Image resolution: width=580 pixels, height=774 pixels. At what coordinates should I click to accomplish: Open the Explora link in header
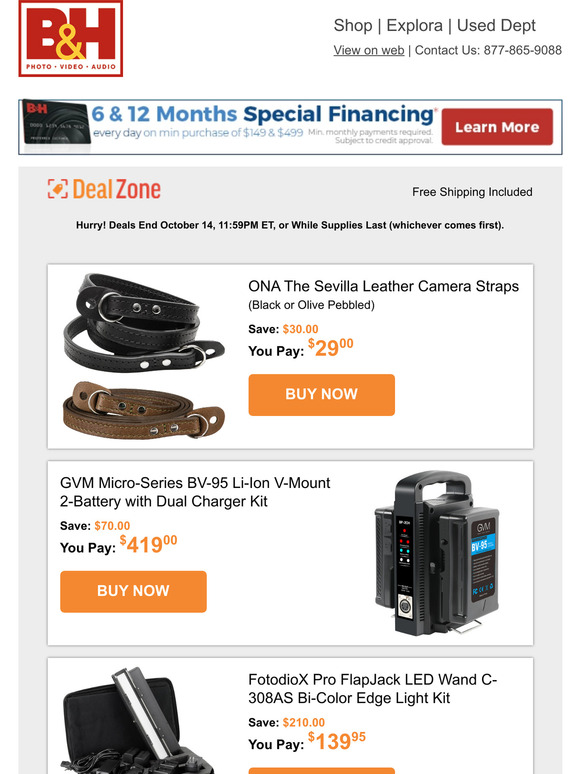(414, 26)
